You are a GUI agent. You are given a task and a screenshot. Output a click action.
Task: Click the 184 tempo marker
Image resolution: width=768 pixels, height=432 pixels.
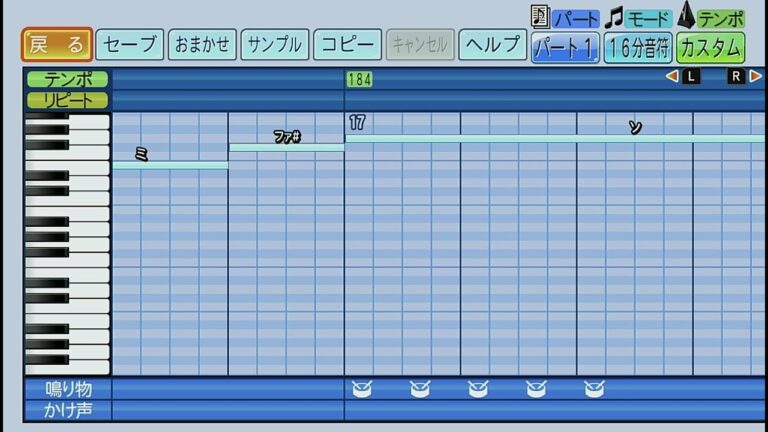[x=359, y=79]
